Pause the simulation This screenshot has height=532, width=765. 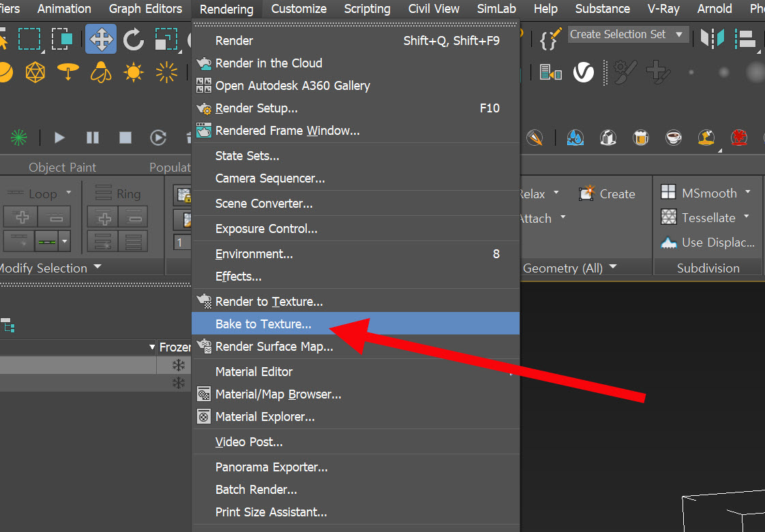pyautogui.click(x=93, y=138)
